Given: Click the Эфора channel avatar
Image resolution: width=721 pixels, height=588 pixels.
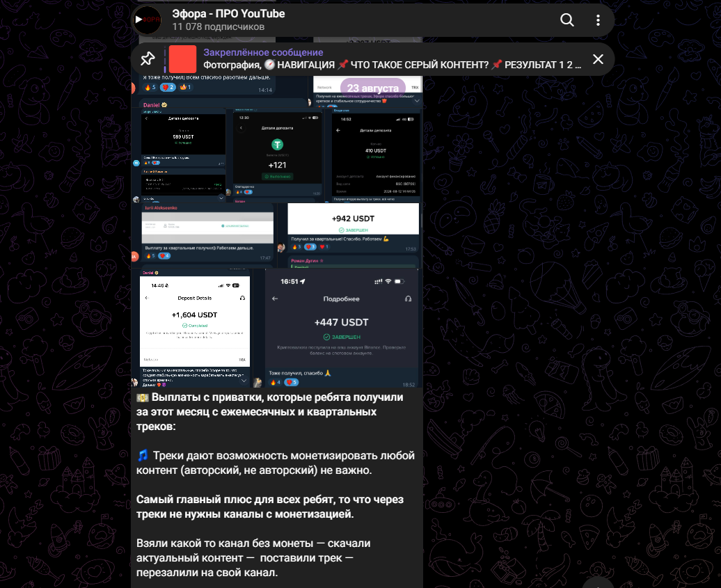Looking at the screenshot, I should coord(147,19).
